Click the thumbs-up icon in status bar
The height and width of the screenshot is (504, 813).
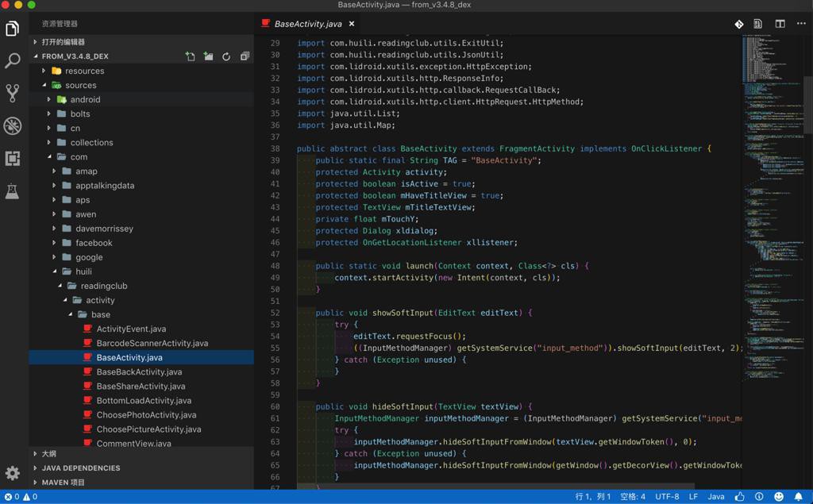point(739,497)
